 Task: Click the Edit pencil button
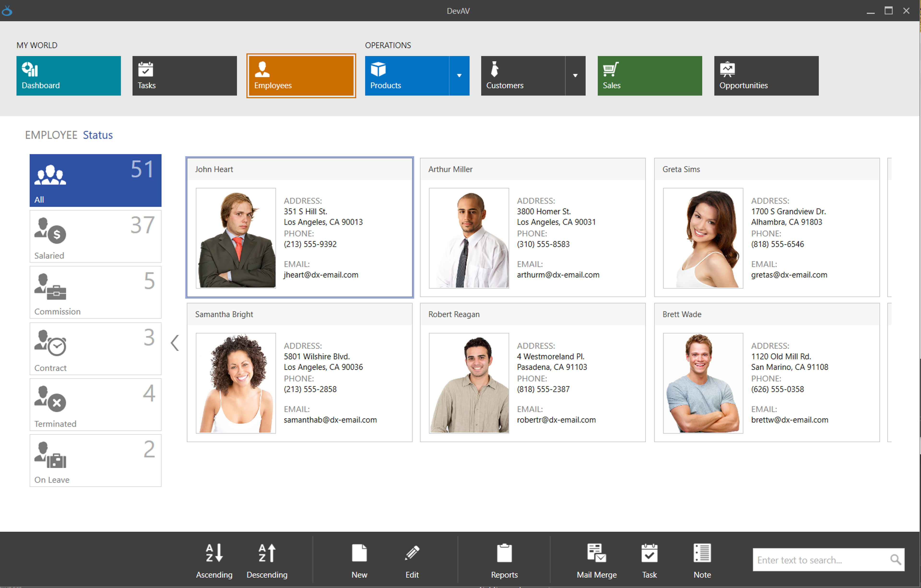tap(412, 560)
